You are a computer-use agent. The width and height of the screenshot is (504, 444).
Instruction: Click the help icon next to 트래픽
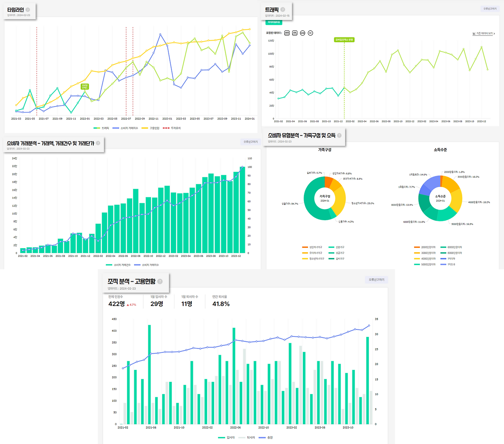(283, 9)
